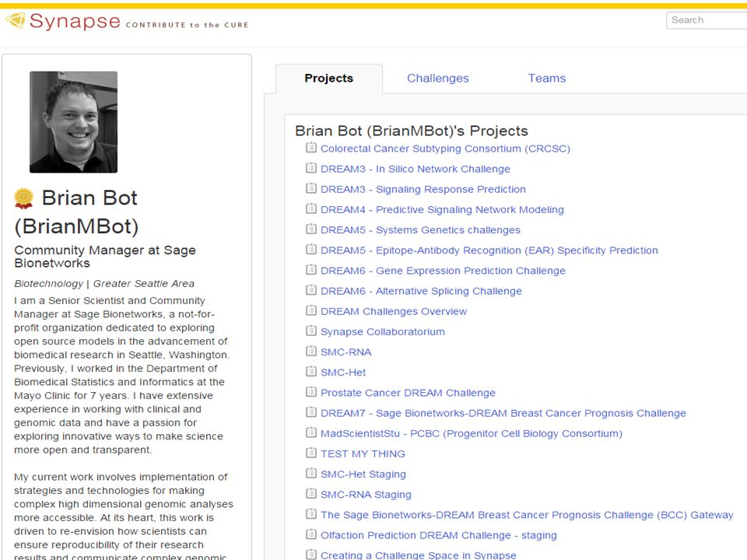Click the Brian Bot (BrianMBot) name heading
The image size is (747, 560).
[x=76, y=212]
